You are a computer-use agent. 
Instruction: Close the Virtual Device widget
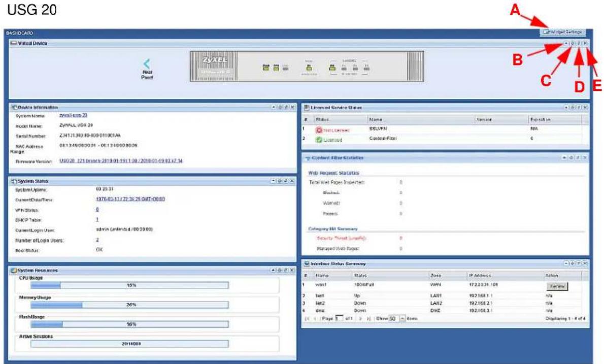(x=586, y=43)
